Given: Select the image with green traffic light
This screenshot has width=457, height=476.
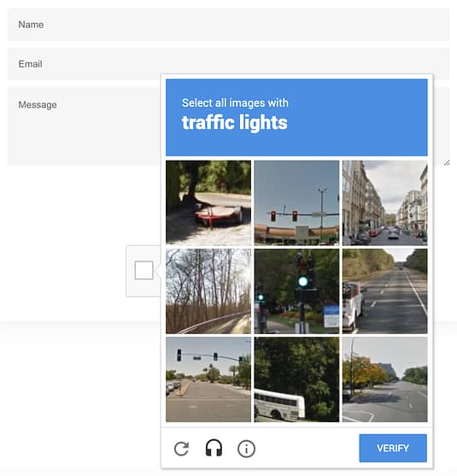Looking at the screenshot, I should [x=296, y=291].
